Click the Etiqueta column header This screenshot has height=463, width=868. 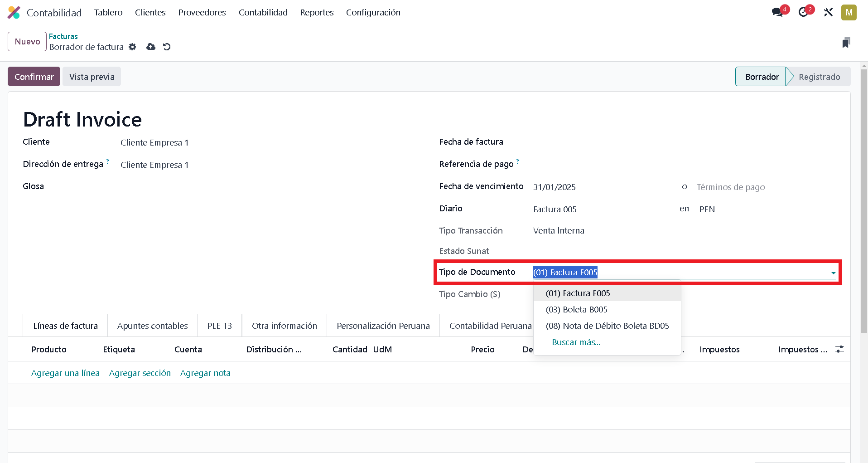pyautogui.click(x=119, y=349)
